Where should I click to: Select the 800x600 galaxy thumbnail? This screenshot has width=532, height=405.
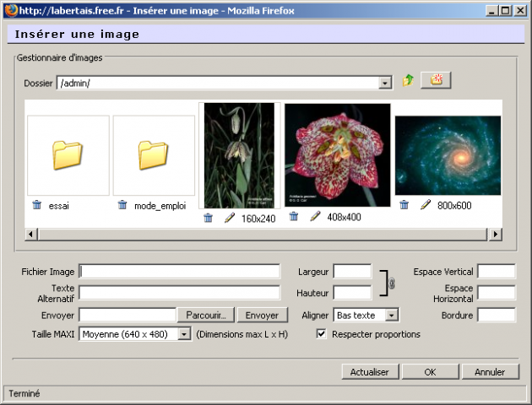pyautogui.click(x=448, y=155)
